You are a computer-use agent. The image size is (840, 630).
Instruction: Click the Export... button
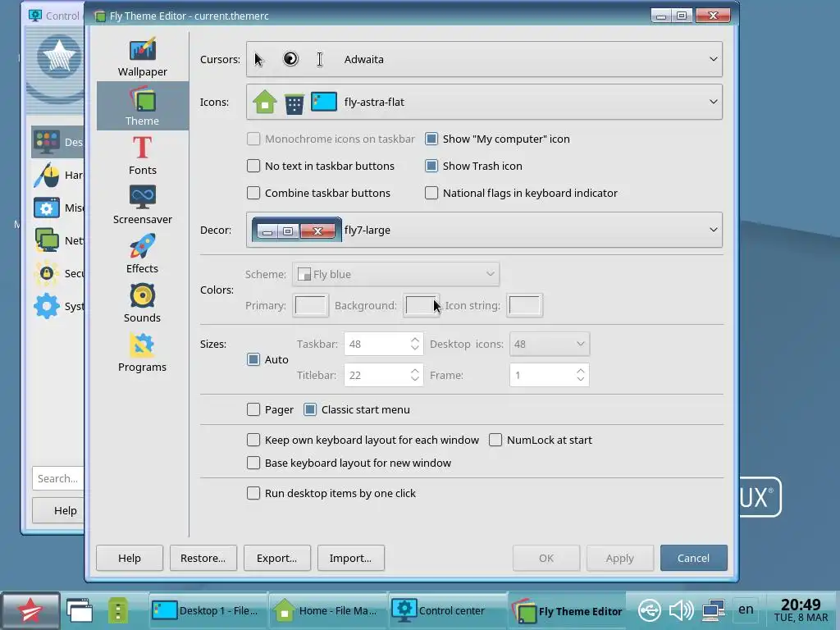pos(277,558)
